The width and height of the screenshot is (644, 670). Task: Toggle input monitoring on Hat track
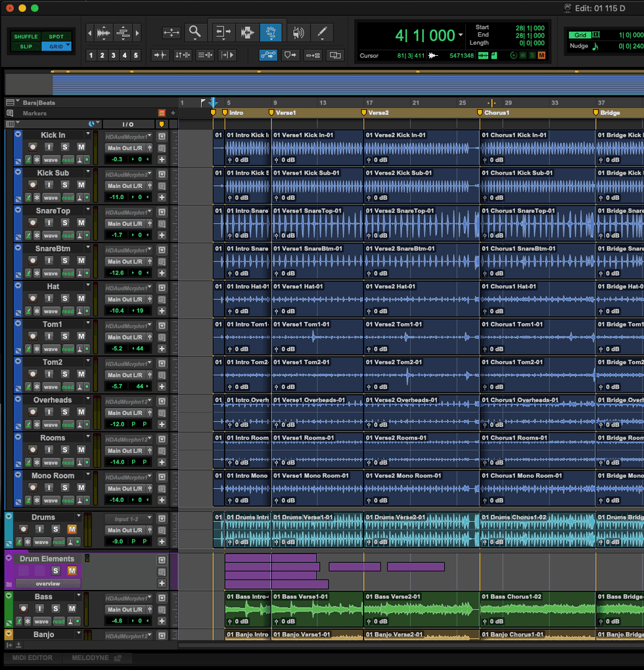coord(49,299)
